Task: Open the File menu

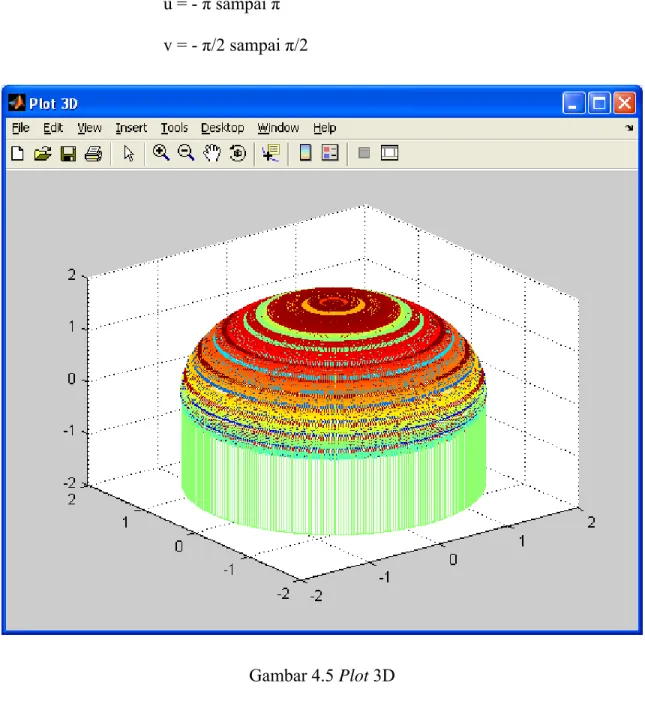Action: click(x=21, y=128)
